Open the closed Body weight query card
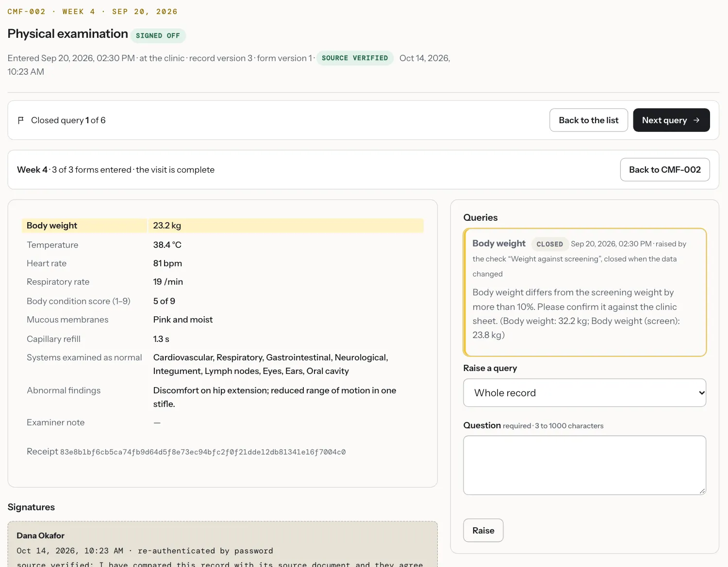Viewport: 728px width, 567px height. (584, 292)
